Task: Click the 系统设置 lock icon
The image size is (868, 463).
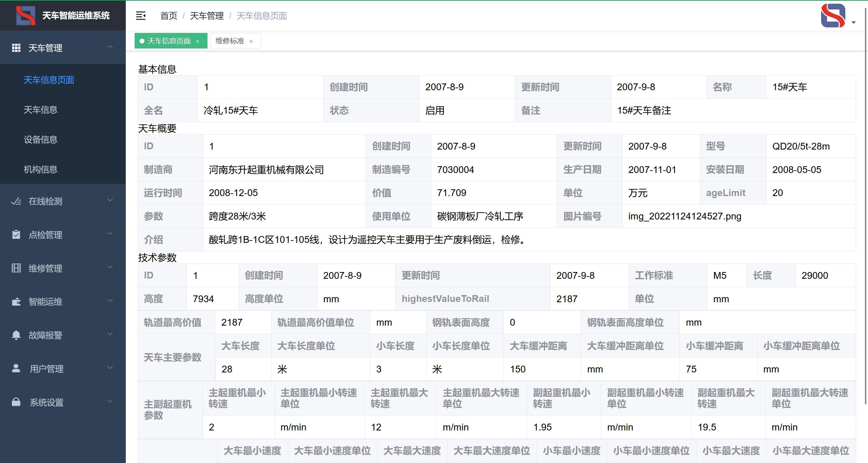Action: (x=16, y=402)
